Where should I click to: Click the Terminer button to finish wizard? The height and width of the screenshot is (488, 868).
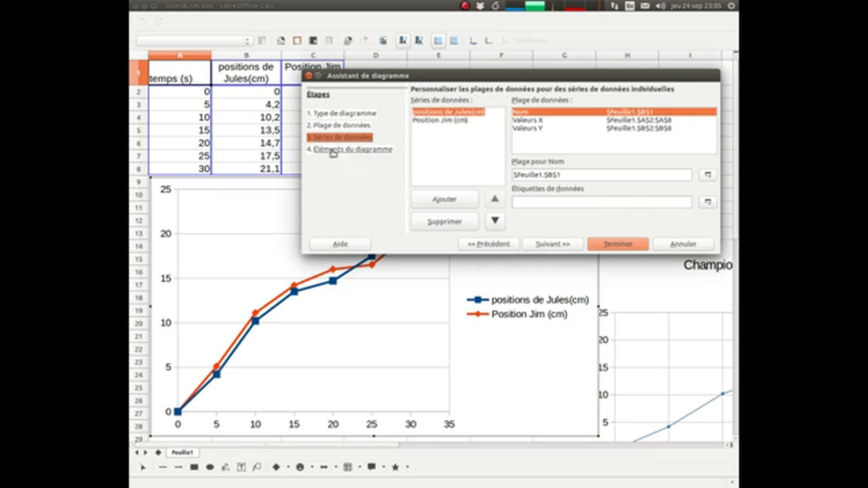click(x=617, y=244)
